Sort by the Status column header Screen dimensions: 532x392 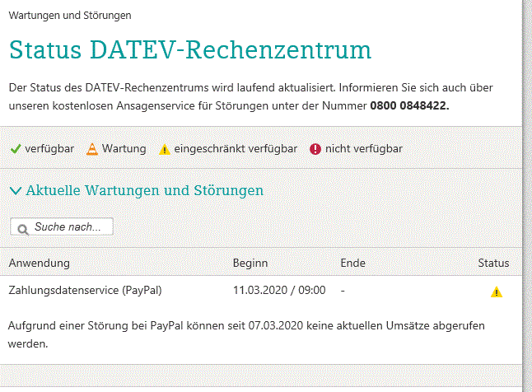[493, 263]
